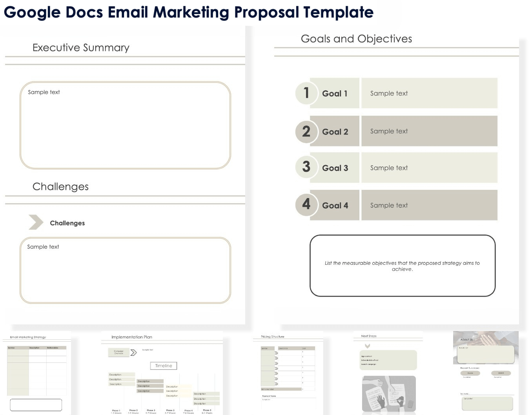Click the 'Service' header in the strategy table
532x415 pixels.
point(11,348)
